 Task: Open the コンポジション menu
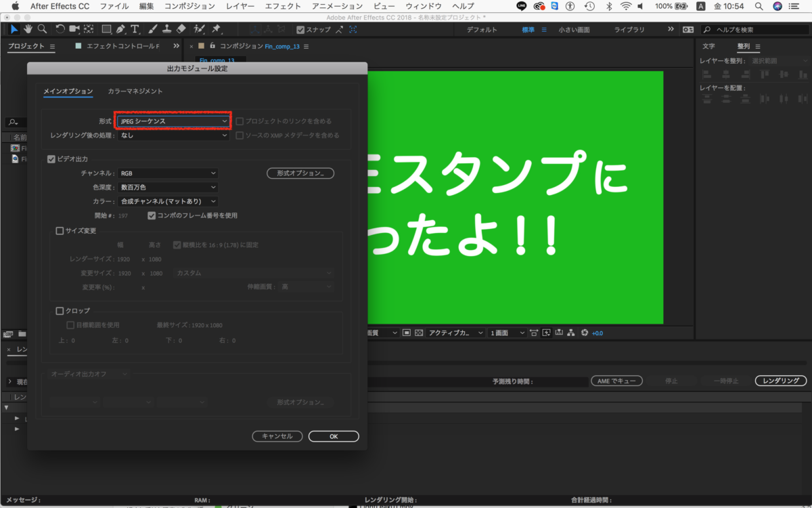tap(190, 6)
